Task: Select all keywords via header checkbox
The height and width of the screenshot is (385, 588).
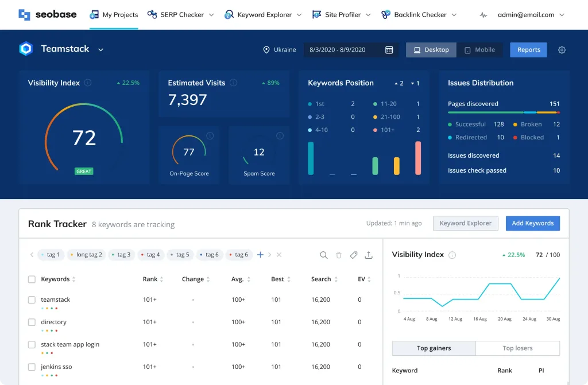Action: pyautogui.click(x=32, y=279)
